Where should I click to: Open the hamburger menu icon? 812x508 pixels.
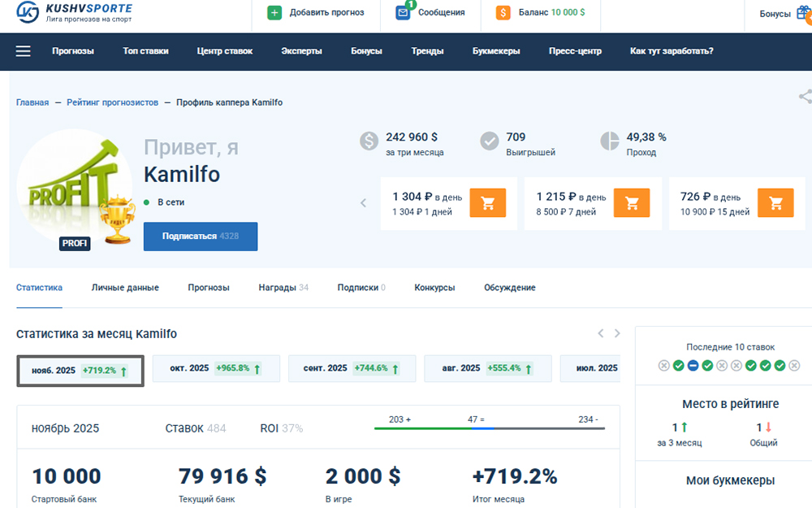pos(24,51)
